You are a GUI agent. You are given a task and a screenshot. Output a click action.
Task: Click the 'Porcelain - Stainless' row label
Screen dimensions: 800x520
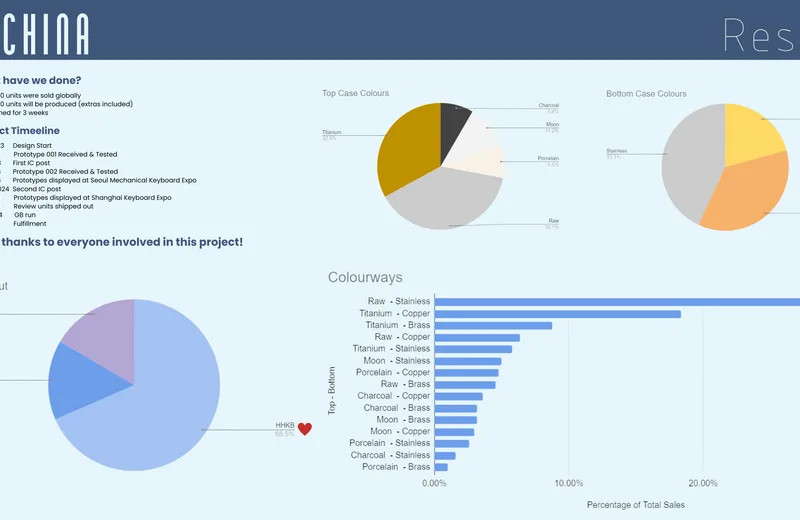[x=389, y=443]
